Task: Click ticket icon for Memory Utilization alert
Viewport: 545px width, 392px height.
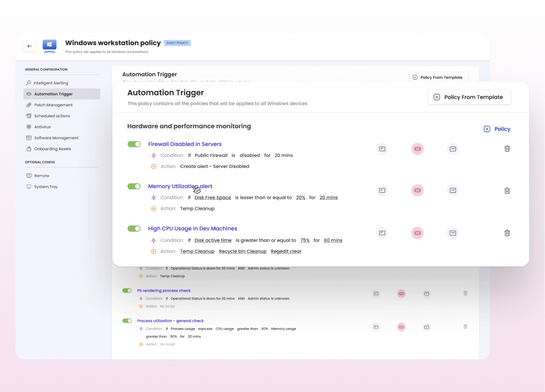Action: (382, 190)
